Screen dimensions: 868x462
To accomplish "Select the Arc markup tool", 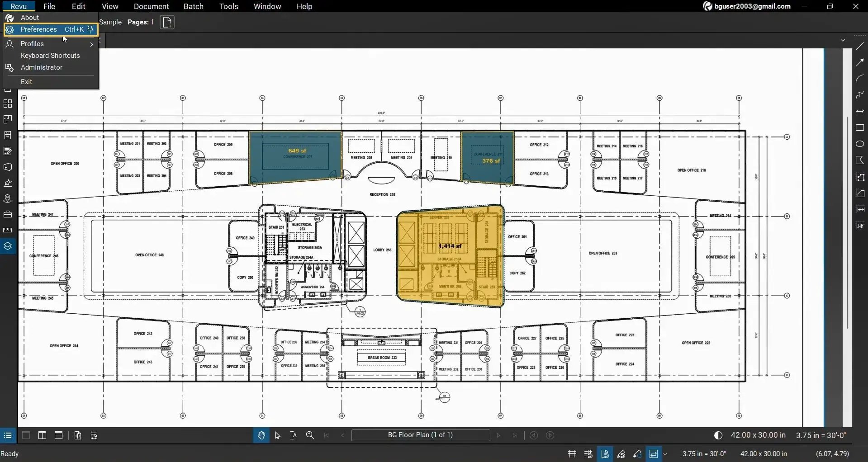I will (x=860, y=79).
